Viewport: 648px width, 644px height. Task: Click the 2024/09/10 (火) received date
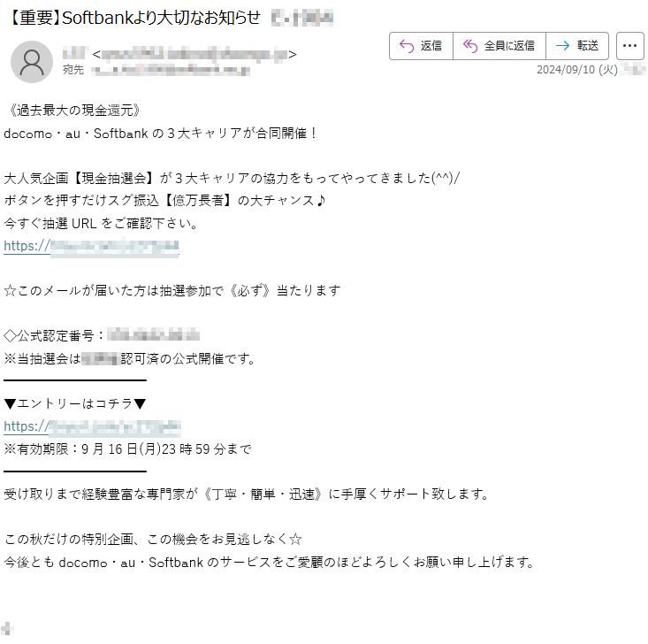point(577,70)
